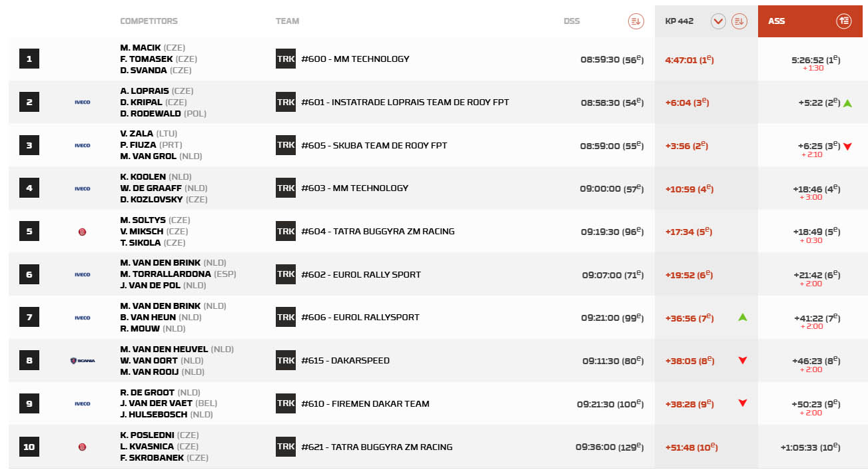Image resolution: width=868 pixels, height=476 pixels.
Task: Toggle the sort icon in the ASS header
Action: [844, 21]
